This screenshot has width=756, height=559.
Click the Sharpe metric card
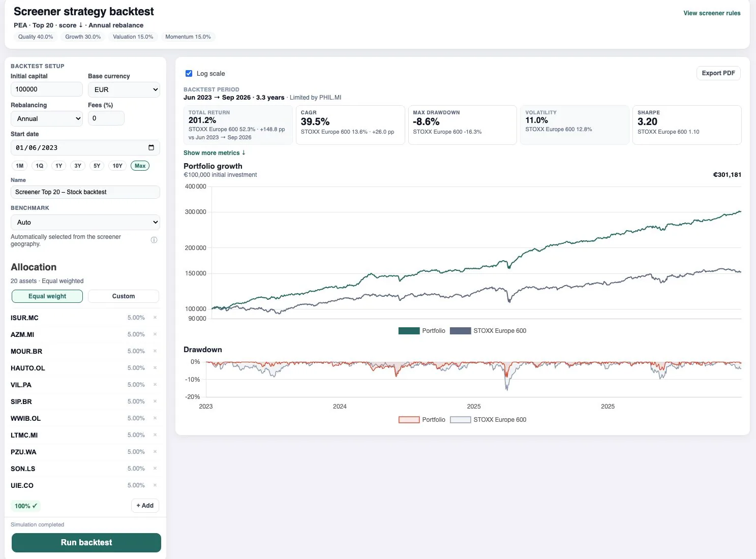tap(687, 125)
